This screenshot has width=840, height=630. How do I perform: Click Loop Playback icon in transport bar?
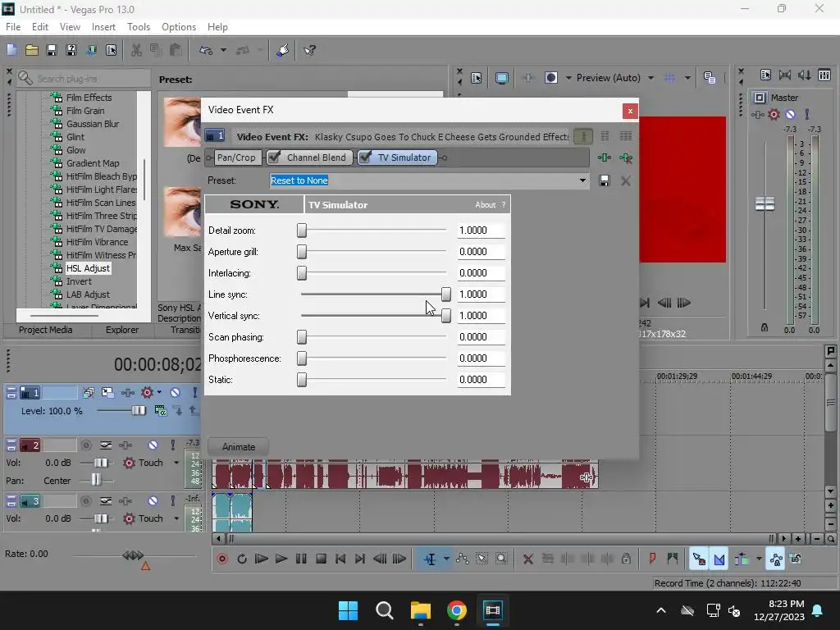tap(242, 559)
